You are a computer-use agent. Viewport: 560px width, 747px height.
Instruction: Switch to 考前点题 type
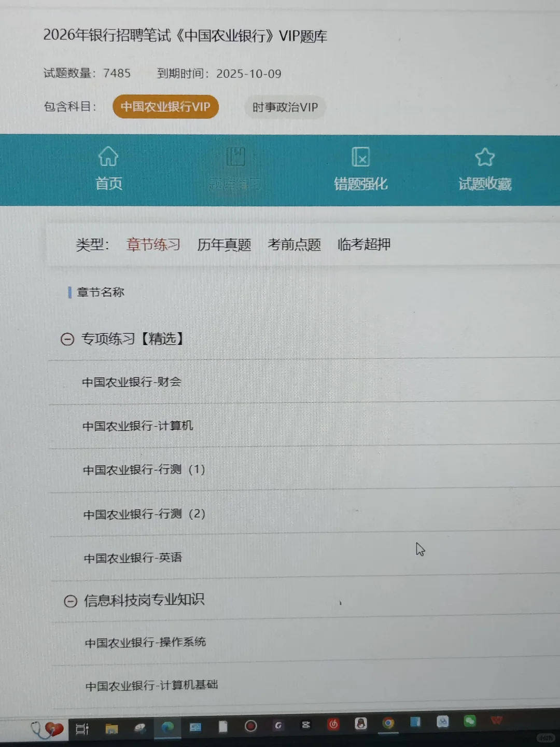[x=294, y=244]
